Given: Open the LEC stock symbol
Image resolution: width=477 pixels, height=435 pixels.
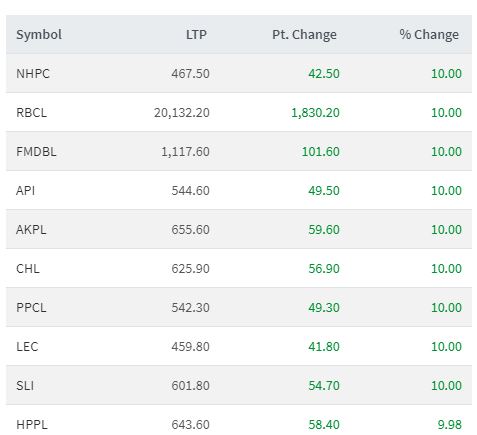Looking at the screenshot, I should click(27, 347).
